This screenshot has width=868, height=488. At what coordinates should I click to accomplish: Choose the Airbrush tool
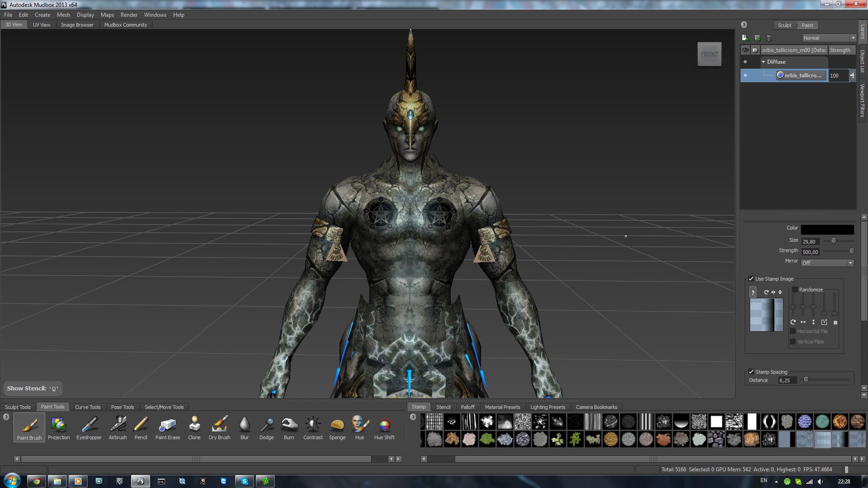118,427
